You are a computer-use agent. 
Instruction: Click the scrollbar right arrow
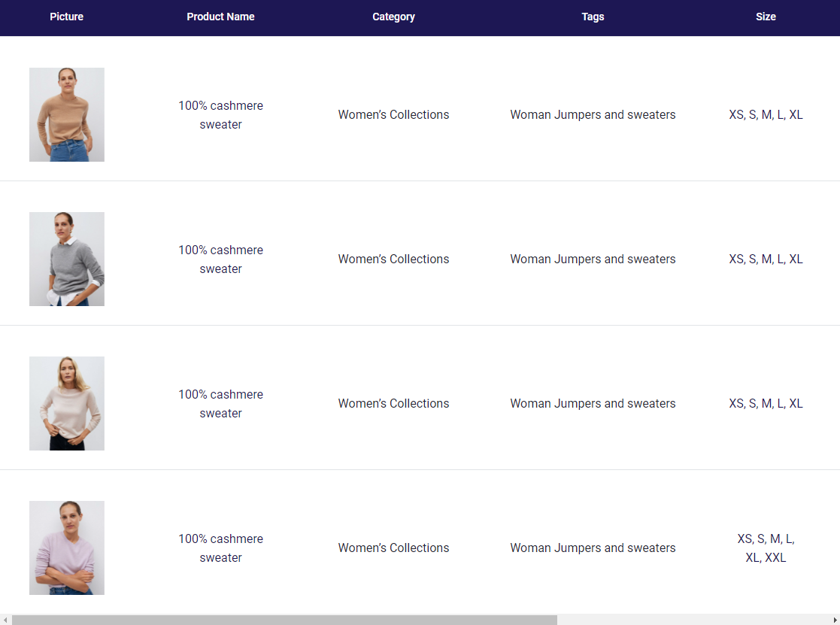(x=835, y=620)
